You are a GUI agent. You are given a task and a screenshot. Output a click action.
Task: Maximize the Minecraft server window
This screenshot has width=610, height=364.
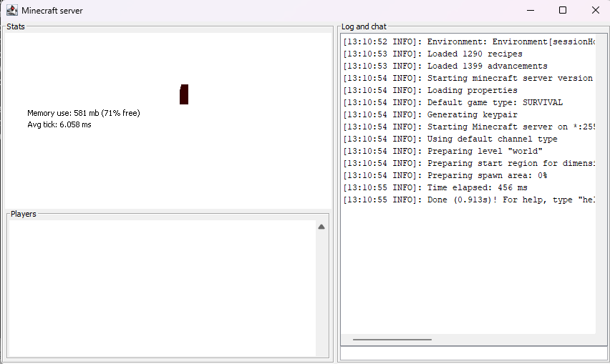(563, 11)
